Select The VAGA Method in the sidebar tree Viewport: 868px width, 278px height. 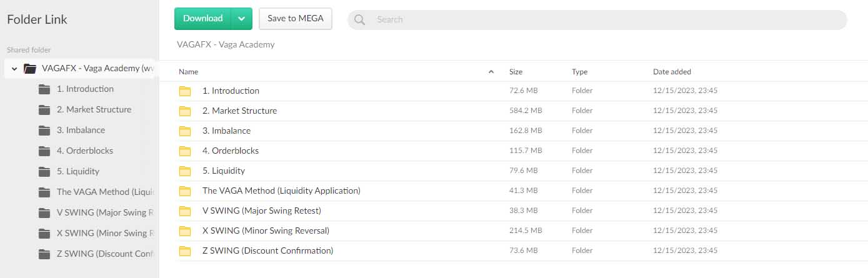[x=106, y=192]
